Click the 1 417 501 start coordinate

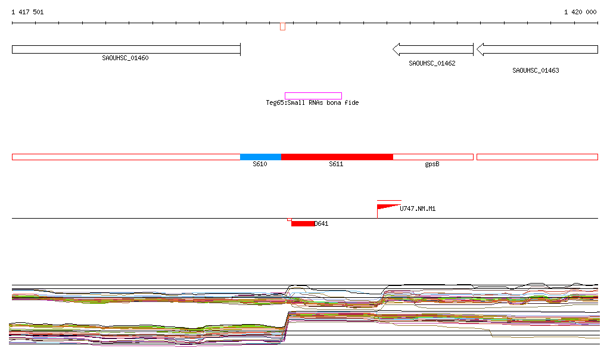click(x=27, y=12)
